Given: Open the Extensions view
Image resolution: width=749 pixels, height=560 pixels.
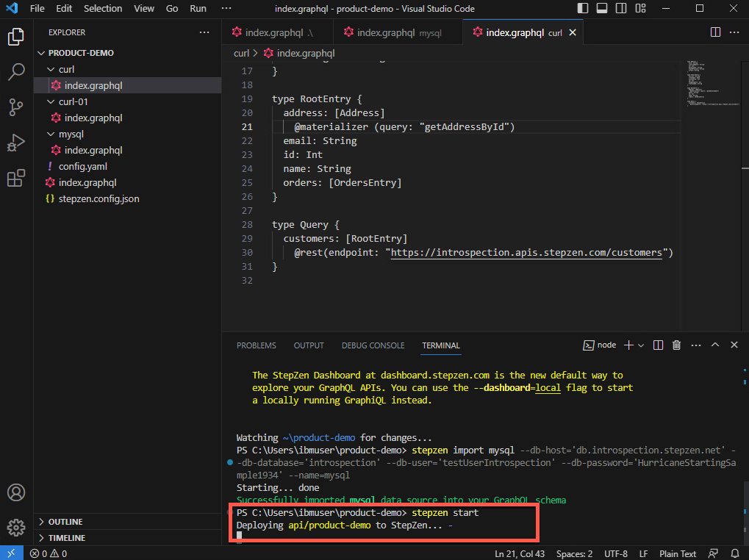Looking at the screenshot, I should pyautogui.click(x=16, y=179).
